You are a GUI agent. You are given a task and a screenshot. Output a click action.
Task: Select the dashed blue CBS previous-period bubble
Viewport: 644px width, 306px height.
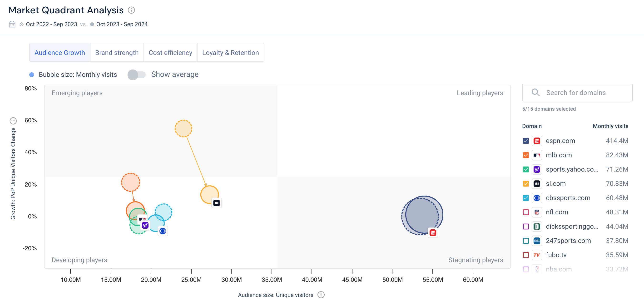tap(163, 212)
